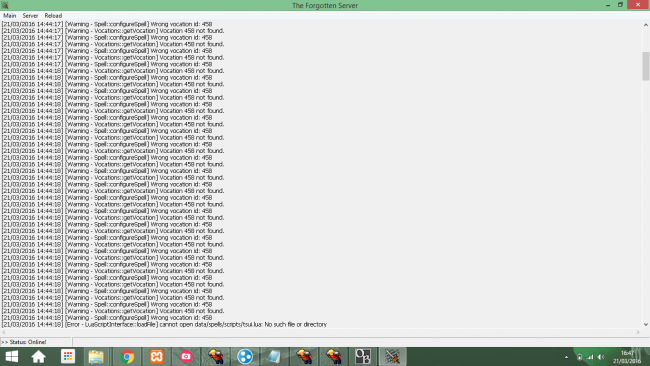Click the horizontal scroll left arrow

click(x=4, y=332)
